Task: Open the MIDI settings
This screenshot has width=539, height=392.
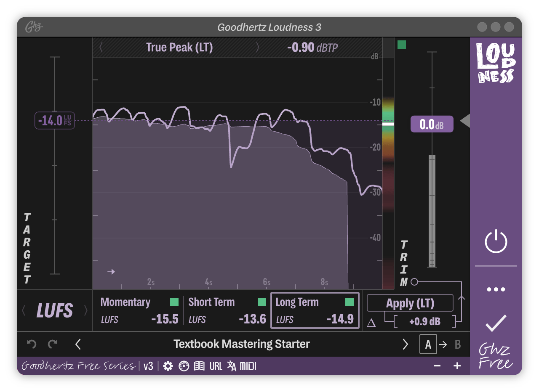Action: [248, 366]
